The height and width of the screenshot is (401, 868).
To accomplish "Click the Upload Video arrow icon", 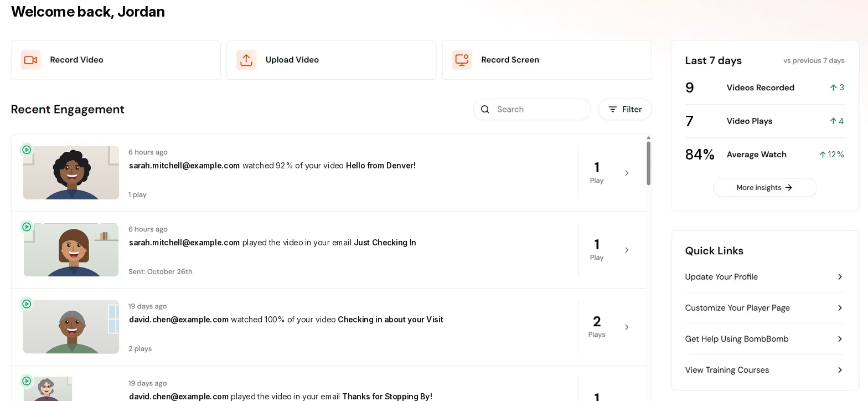I will (x=246, y=60).
